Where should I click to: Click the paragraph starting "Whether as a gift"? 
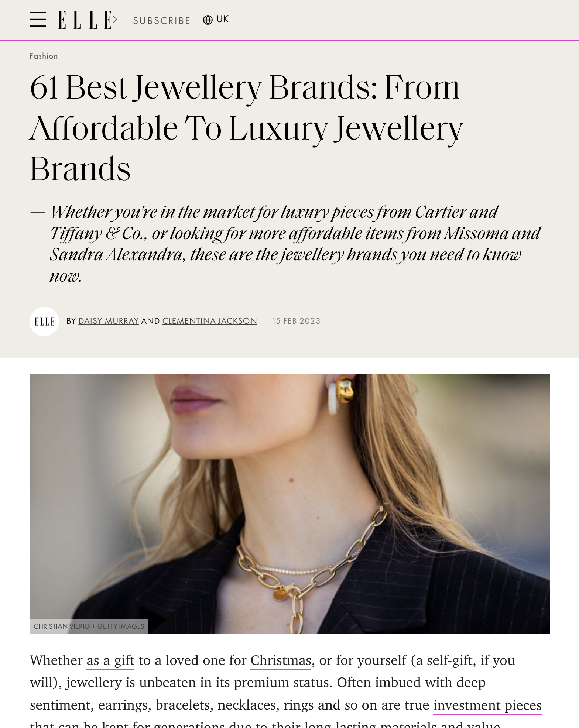pos(258,683)
